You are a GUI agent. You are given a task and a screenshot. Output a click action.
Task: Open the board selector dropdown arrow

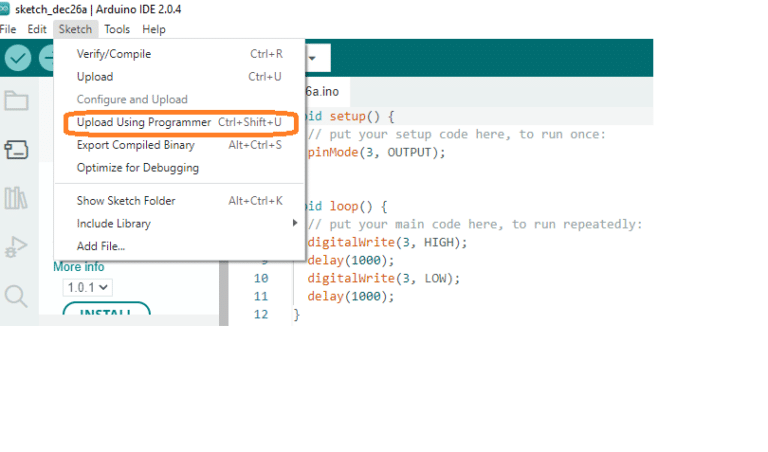click(x=312, y=58)
